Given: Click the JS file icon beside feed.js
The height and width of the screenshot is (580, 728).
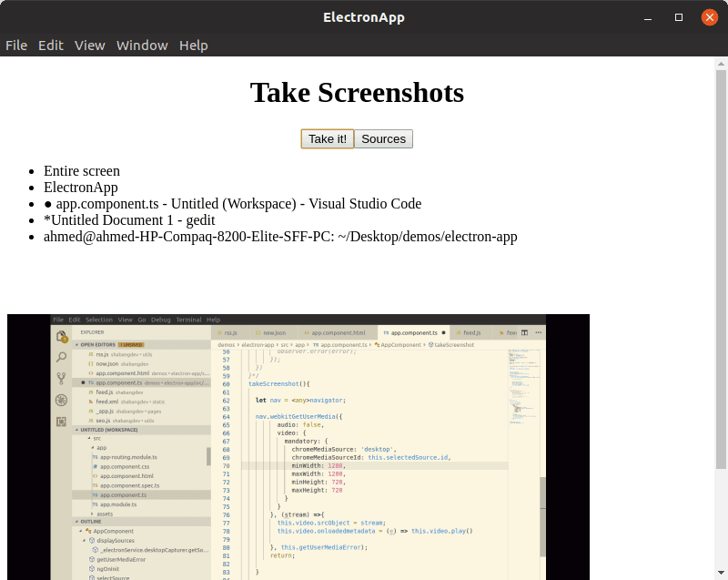Looking at the screenshot, I should click(x=90, y=392).
